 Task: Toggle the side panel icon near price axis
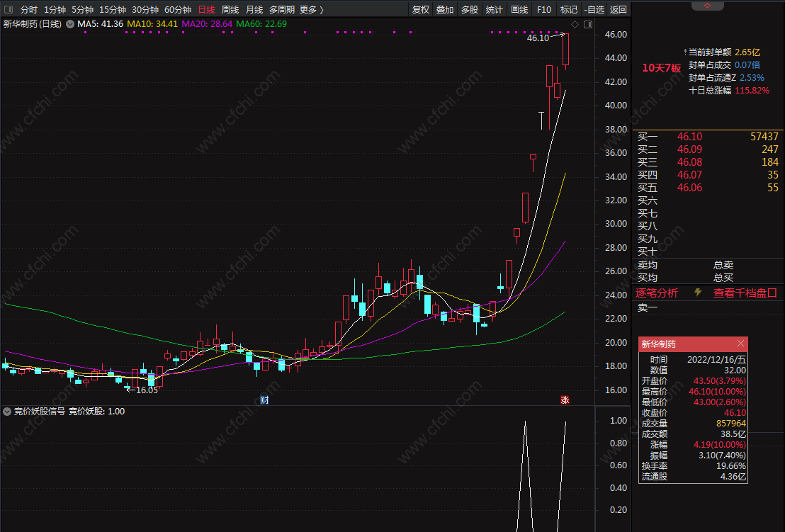pyautogui.click(x=588, y=24)
